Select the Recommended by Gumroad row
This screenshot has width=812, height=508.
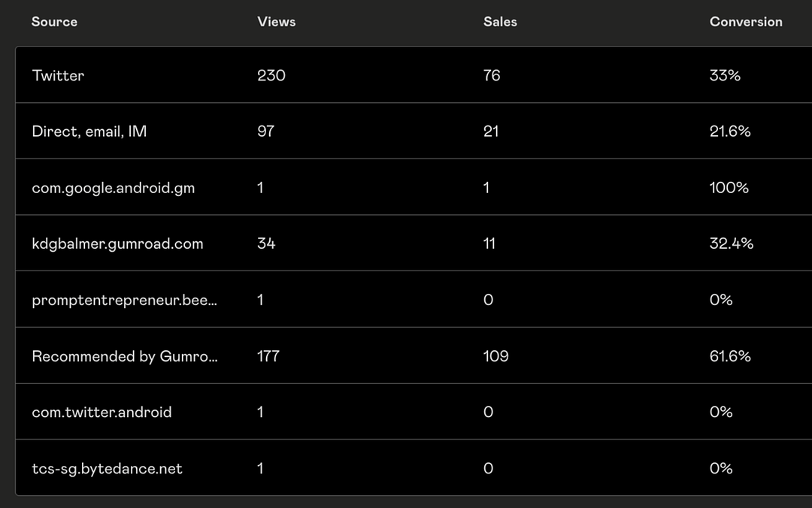(x=124, y=356)
